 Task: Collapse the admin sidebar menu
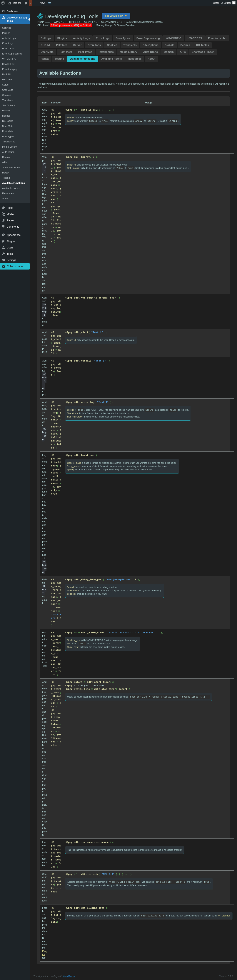[x=15, y=266]
